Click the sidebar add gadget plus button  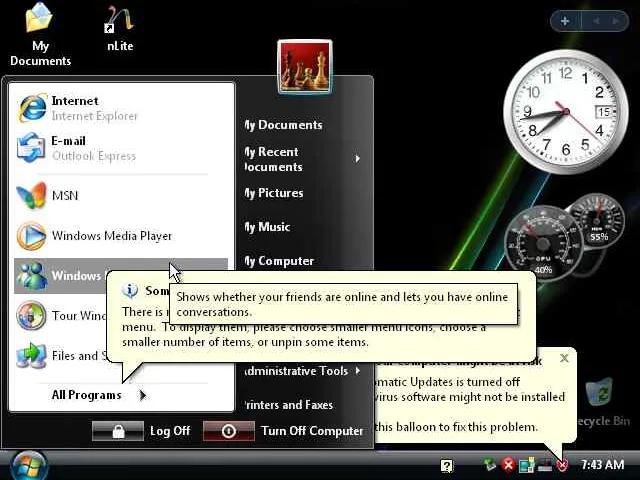[565, 21]
